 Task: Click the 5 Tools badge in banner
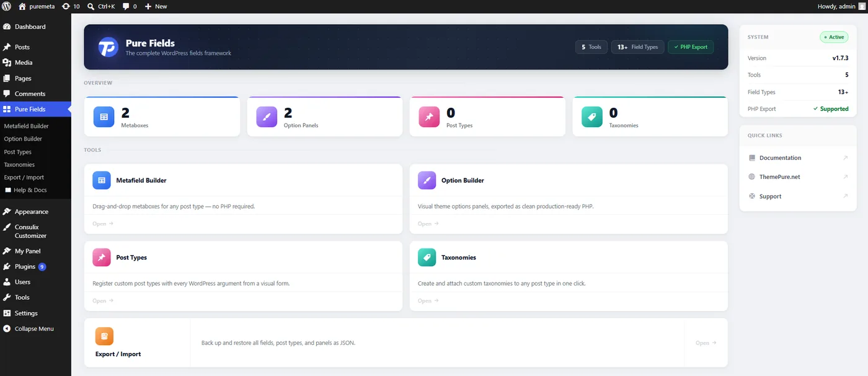591,47
